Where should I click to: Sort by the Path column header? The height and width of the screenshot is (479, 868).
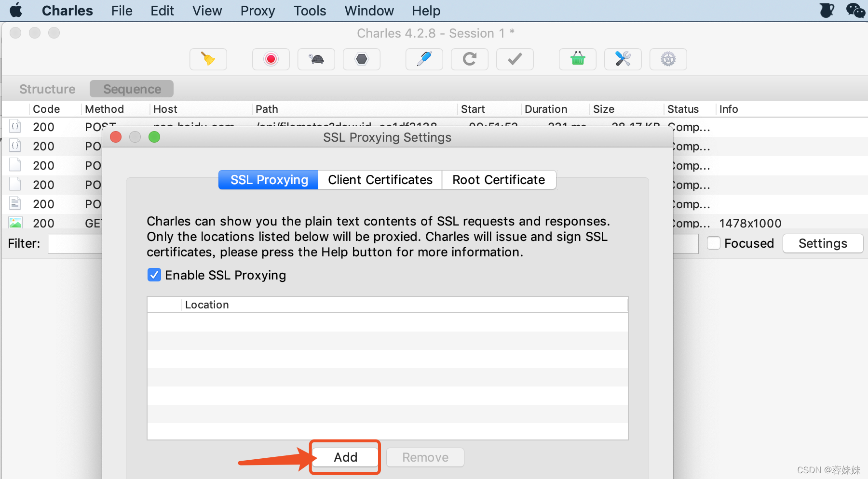267,109
